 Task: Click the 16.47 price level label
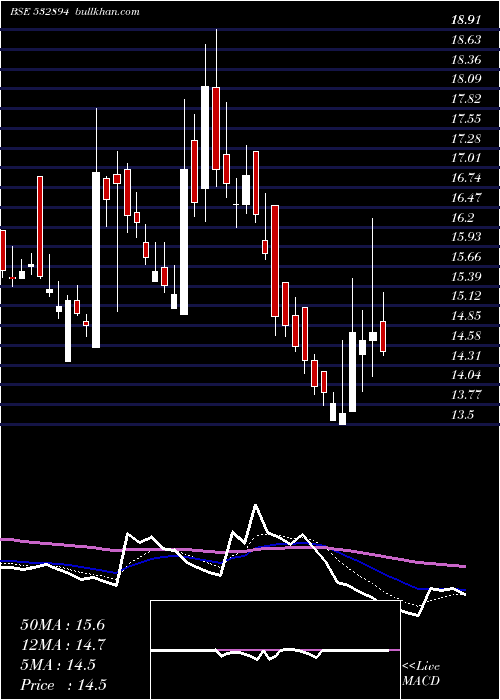click(x=466, y=197)
